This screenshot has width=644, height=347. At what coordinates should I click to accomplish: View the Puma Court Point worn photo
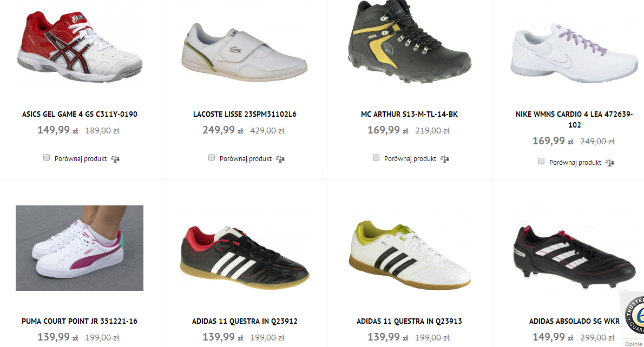80,248
